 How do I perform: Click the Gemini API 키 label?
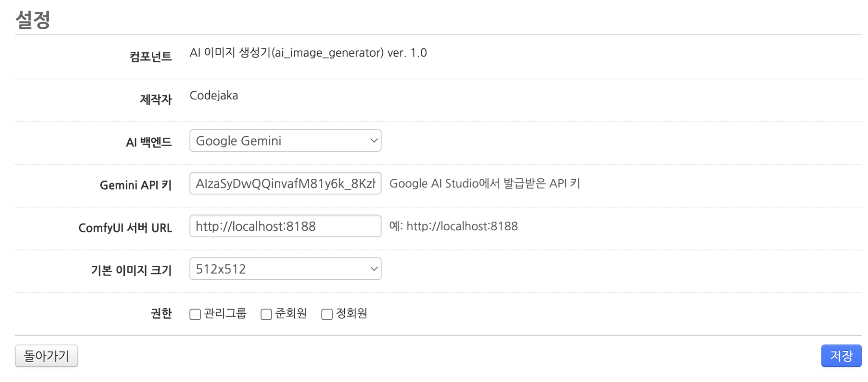136,185
